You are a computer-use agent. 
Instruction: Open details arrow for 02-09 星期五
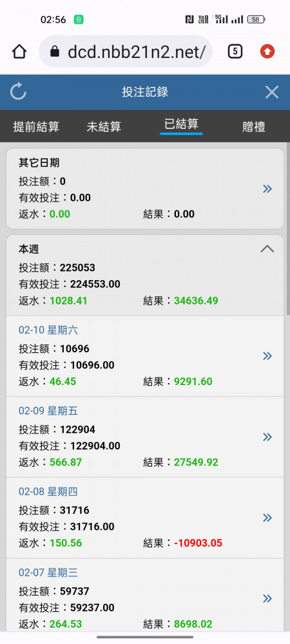point(267,437)
